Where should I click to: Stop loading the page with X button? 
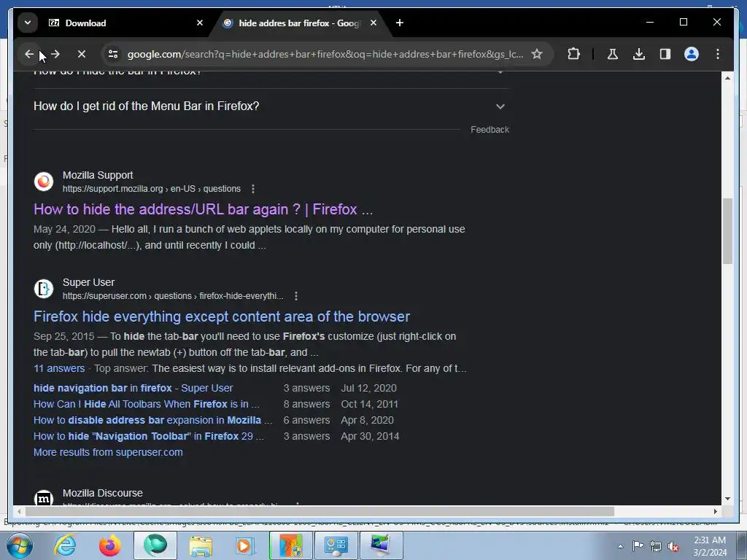click(82, 54)
